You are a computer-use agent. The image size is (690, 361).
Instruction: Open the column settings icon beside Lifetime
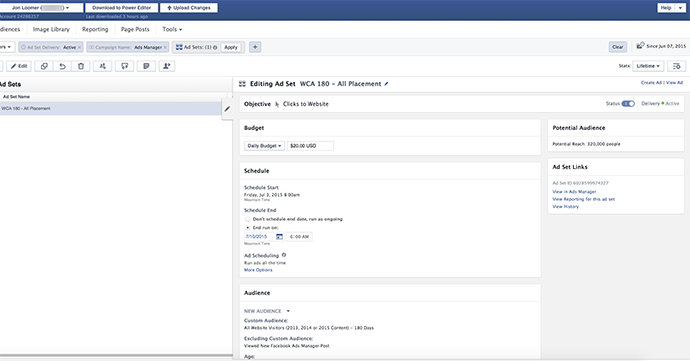(677, 66)
